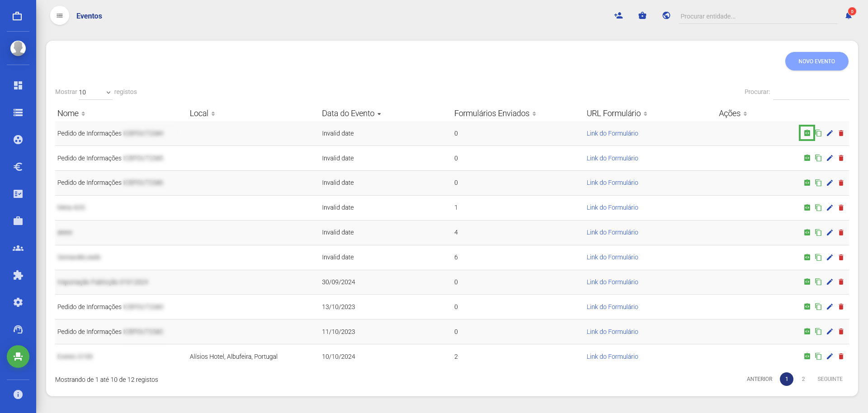868x413 pixels.
Task: Edit the 30/09/2024 event with pencil icon
Action: pos(830,282)
